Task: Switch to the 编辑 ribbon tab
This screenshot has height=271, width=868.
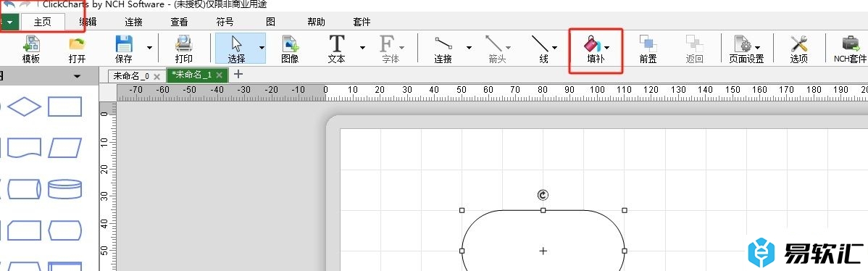Action: (88, 22)
